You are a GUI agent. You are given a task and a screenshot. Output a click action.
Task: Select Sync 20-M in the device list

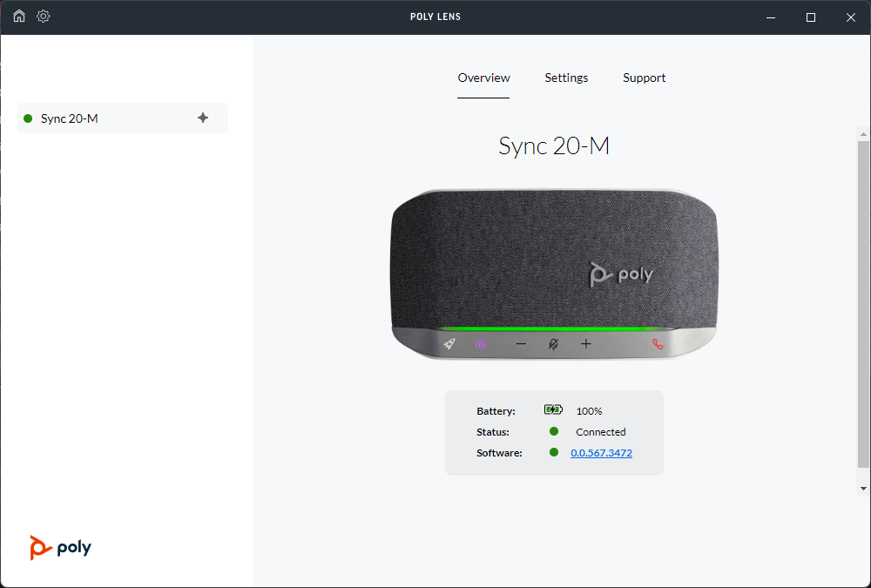tap(70, 118)
